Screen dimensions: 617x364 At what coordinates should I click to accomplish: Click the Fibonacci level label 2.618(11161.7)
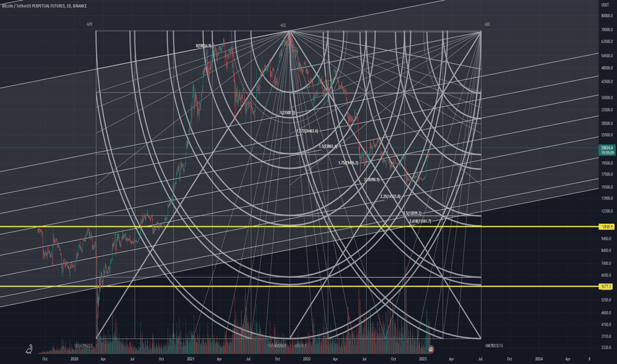[x=420, y=221]
